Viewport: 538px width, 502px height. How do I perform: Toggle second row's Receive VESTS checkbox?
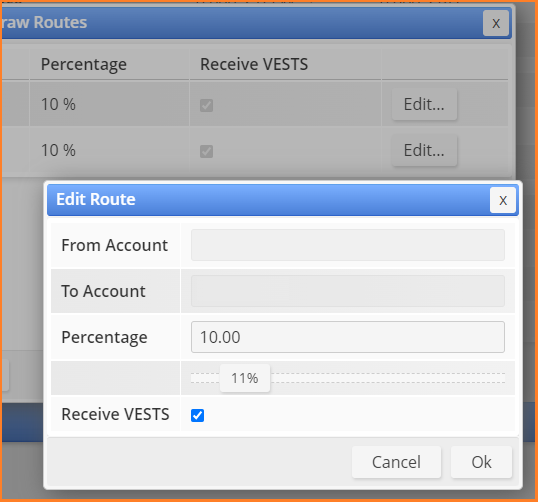(206, 151)
